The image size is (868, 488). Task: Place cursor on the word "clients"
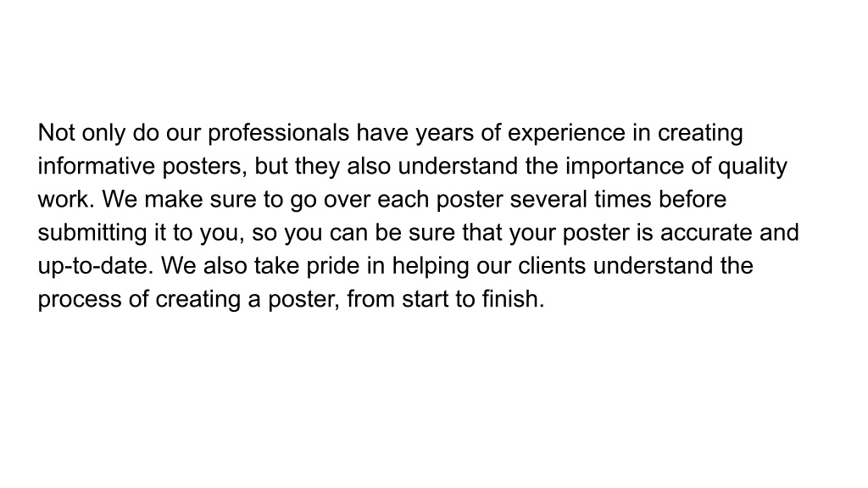coord(552,265)
